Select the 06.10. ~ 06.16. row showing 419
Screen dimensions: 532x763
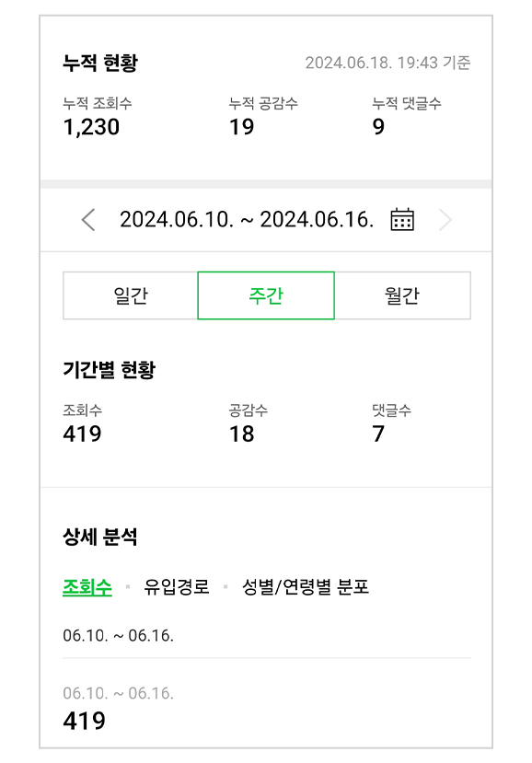(x=266, y=708)
